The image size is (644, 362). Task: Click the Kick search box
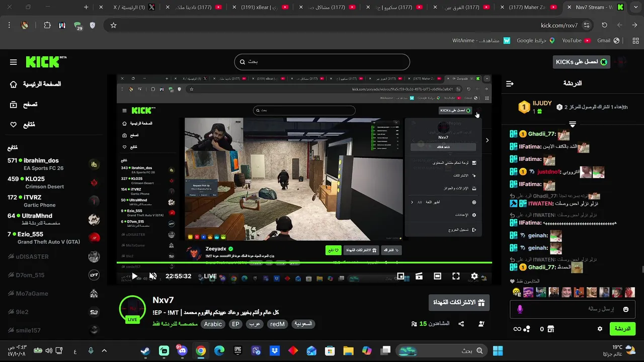coord(322,62)
